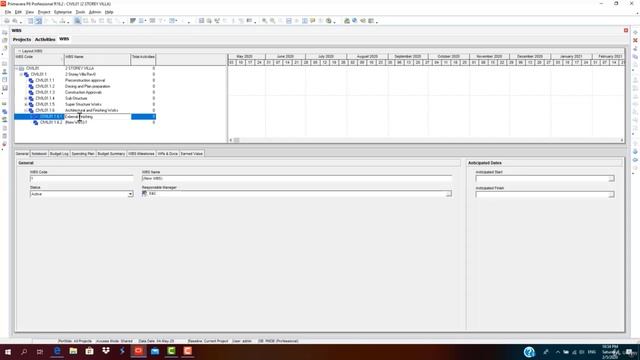Viewport: 640px width, 360px height.
Task: Open the Budget Log tab
Action: [59, 154]
